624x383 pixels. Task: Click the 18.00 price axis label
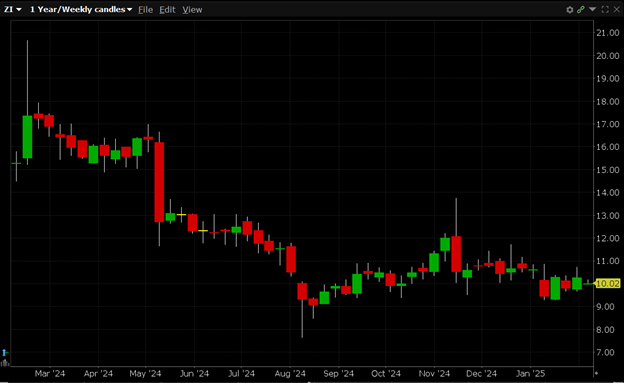pos(607,102)
